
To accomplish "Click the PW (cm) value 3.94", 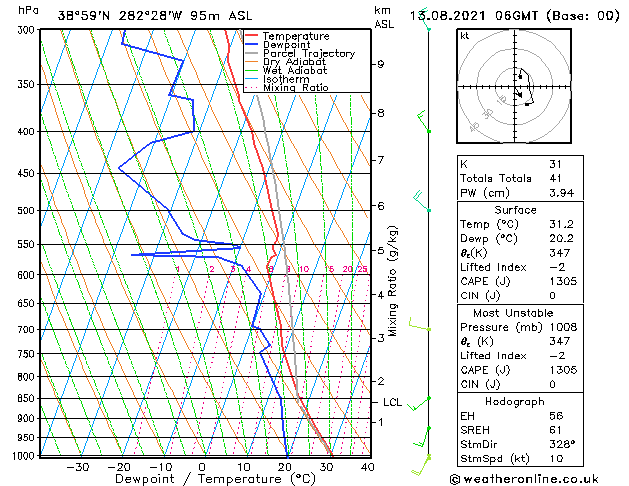I will tap(562, 193).
